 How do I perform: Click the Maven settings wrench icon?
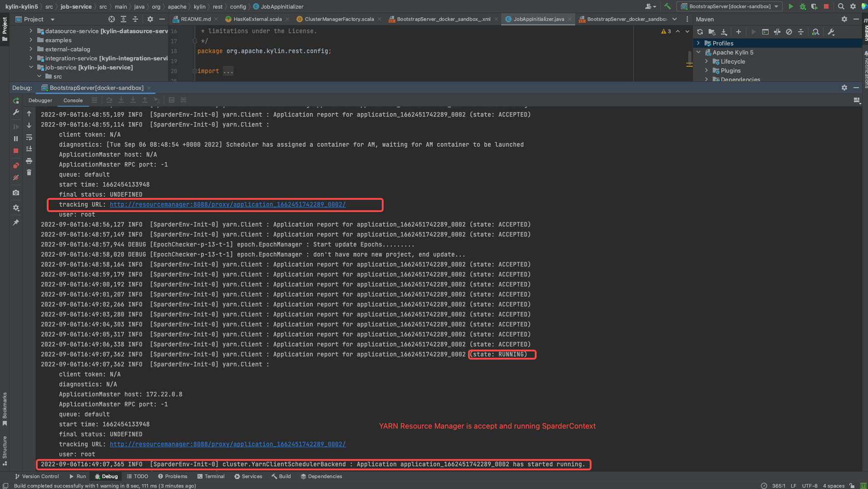(x=831, y=32)
